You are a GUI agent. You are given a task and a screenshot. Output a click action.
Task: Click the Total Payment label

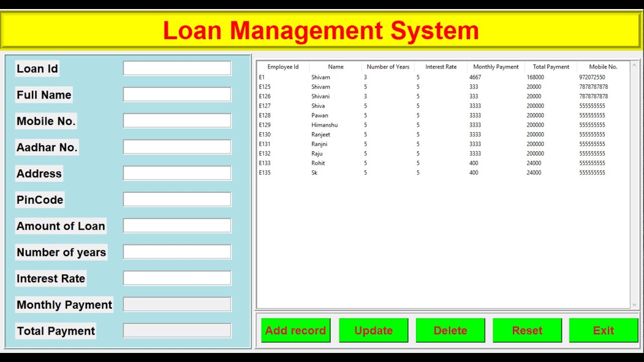click(56, 331)
